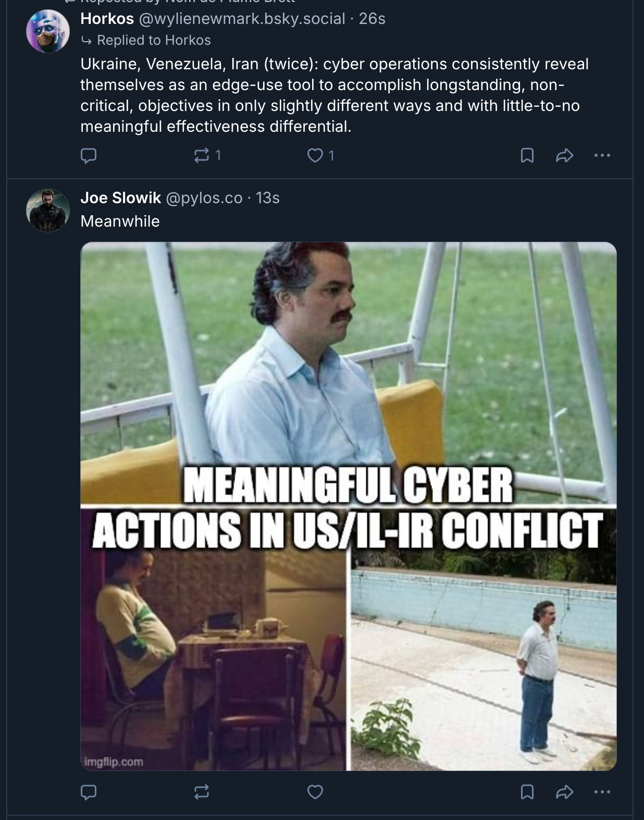Screen dimensions: 644x820
Task: Click the Joe Slowik display name
Action: pyautogui.click(x=120, y=198)
